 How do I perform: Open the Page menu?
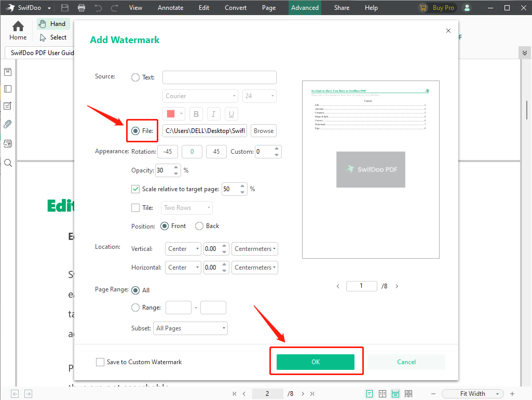(269, 7)
